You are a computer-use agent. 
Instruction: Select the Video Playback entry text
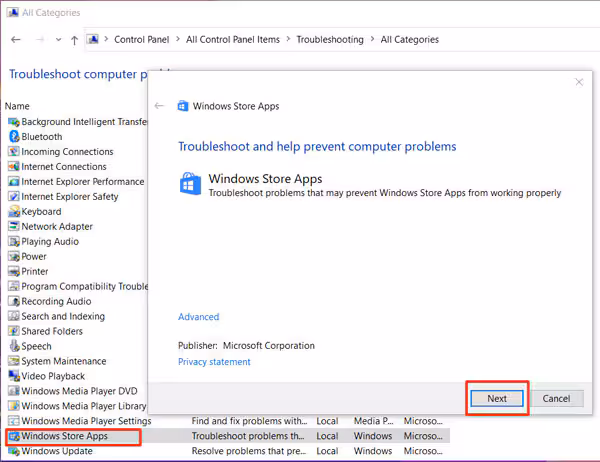point(53,376)
